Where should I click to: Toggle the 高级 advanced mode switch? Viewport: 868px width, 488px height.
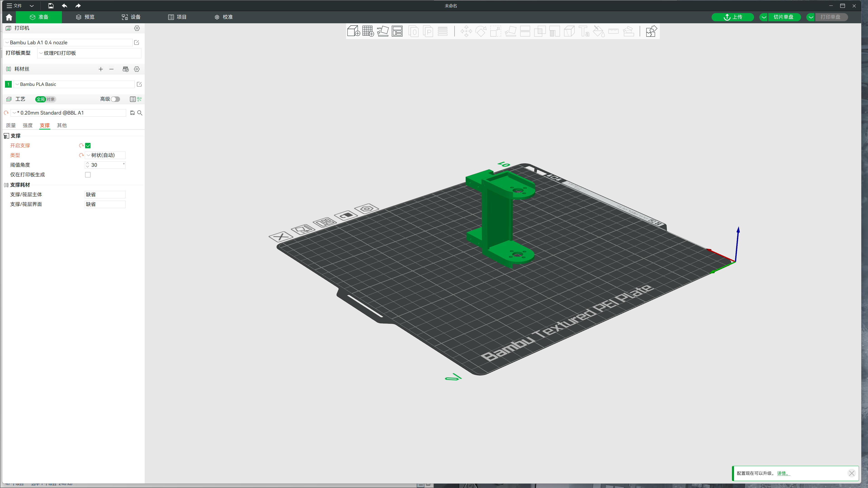115,99
